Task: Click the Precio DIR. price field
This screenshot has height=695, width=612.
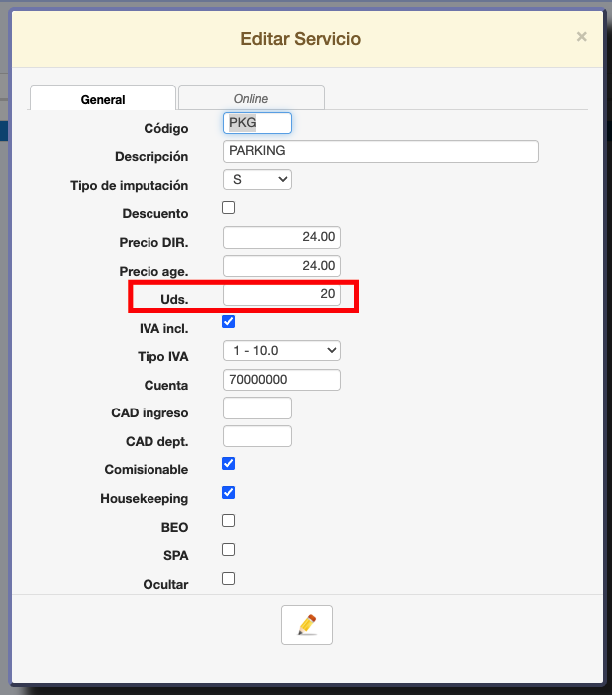Action: click(282, 237)
